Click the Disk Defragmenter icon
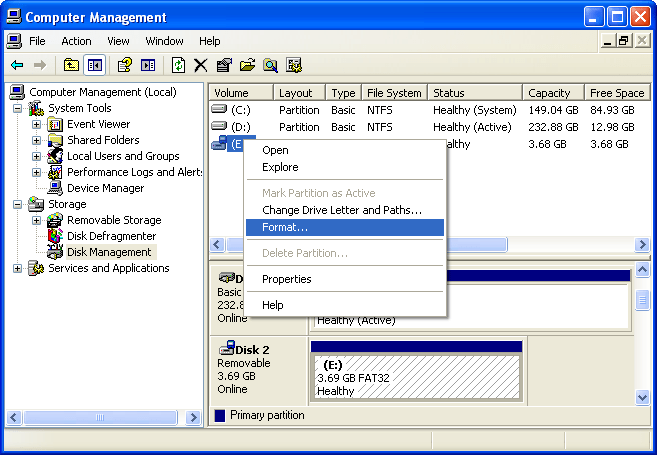 tap(55, 236)
